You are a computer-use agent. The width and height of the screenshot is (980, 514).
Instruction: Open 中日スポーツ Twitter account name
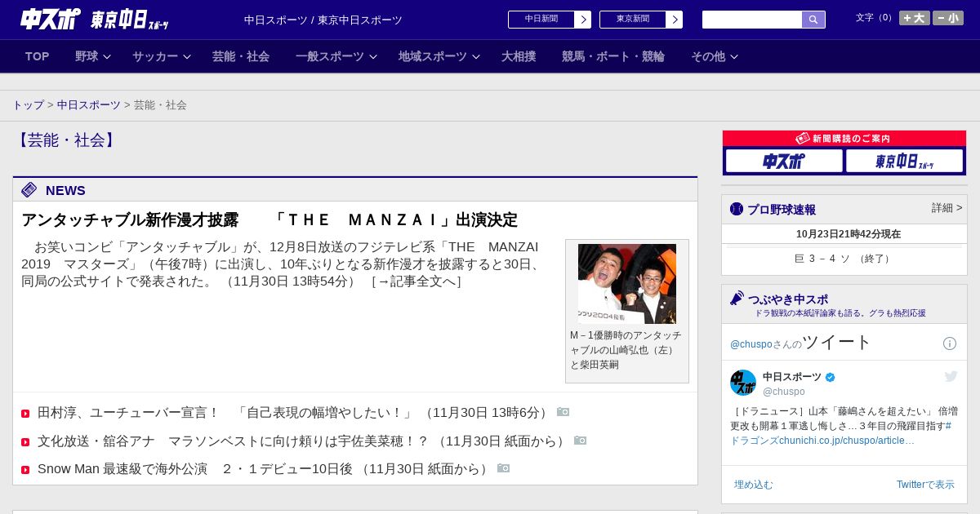[x=792, y=377]
